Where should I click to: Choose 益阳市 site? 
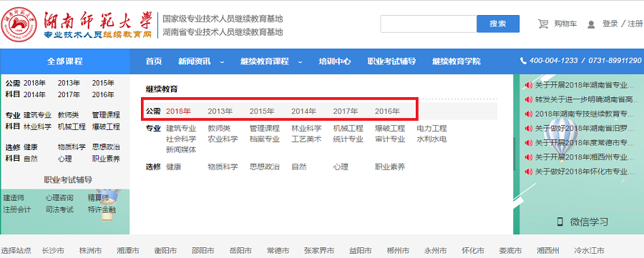click(361, 251)
